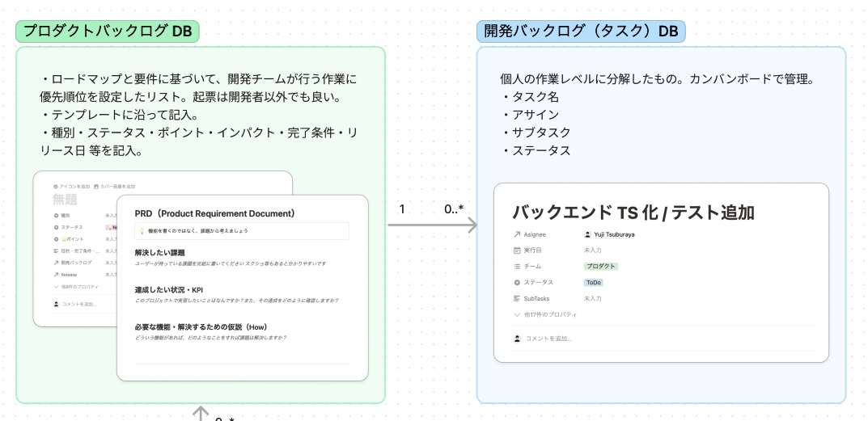Click the ポイント property label
Screen dimensions: 868x421
pos(73,239)
